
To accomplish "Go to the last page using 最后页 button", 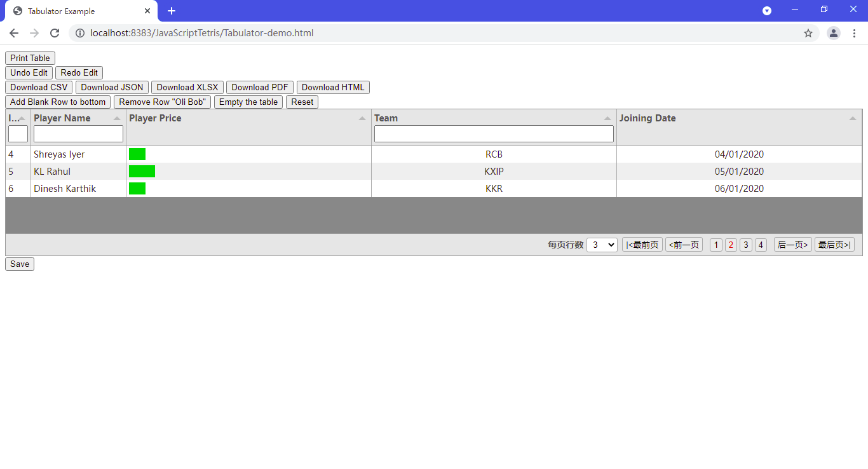I will (834, 245).
